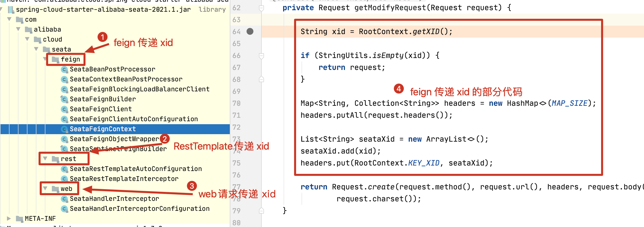The height and width of the screenshot is (227, 644).
Task: Click the KEY_XID constant
Action: 424,163
